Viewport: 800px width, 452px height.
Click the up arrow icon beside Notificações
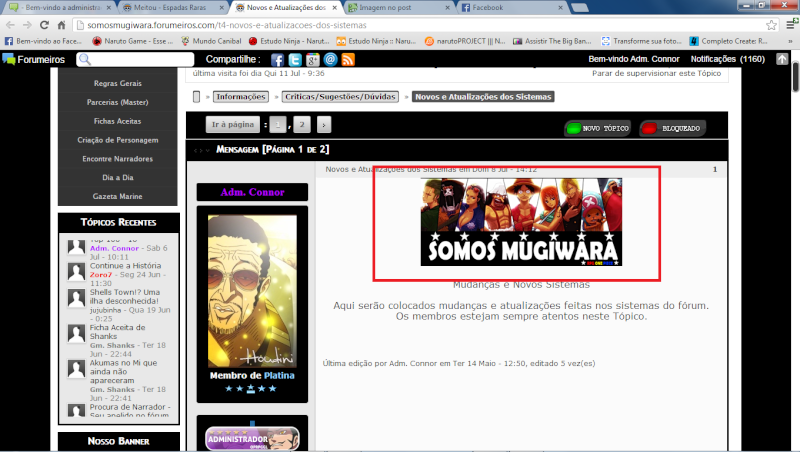[x=782, y=59]
